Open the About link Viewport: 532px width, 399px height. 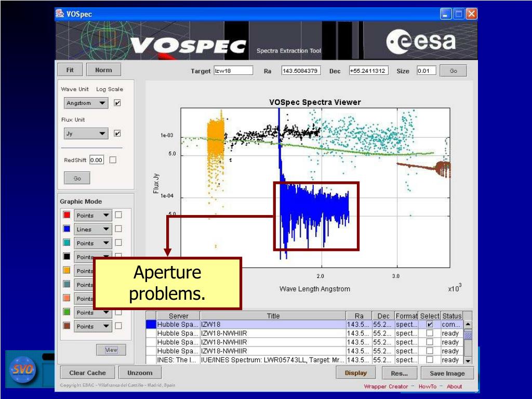tap(454, 387)
